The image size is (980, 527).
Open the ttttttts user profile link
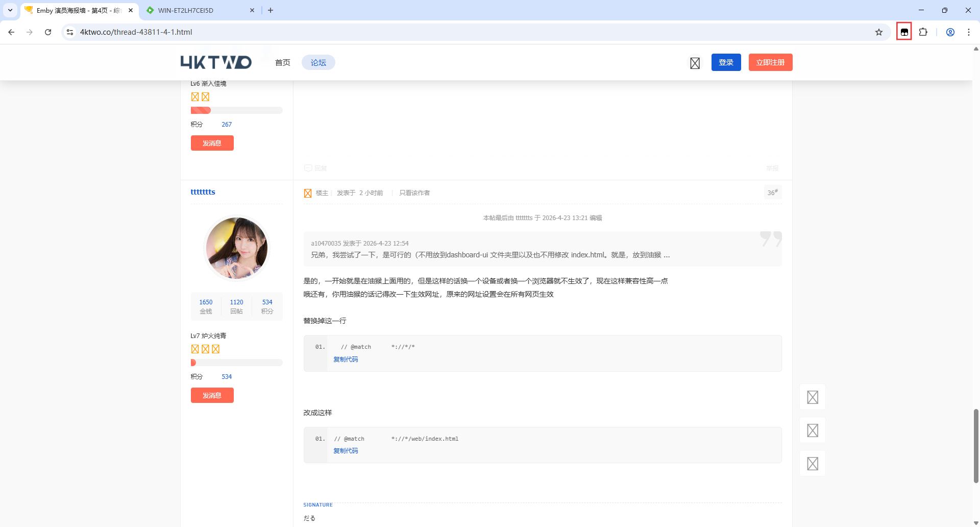point(203,192)
